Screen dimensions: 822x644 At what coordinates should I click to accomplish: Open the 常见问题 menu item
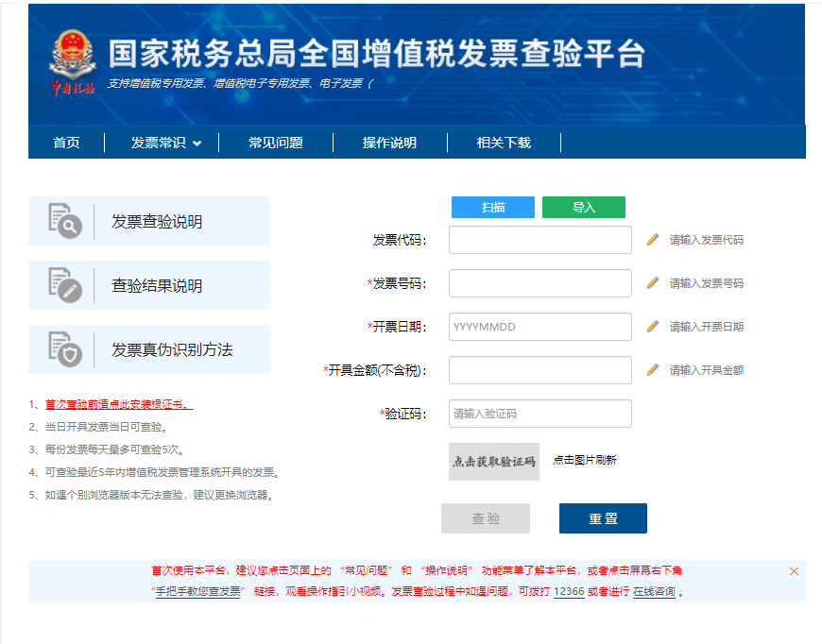276,143
